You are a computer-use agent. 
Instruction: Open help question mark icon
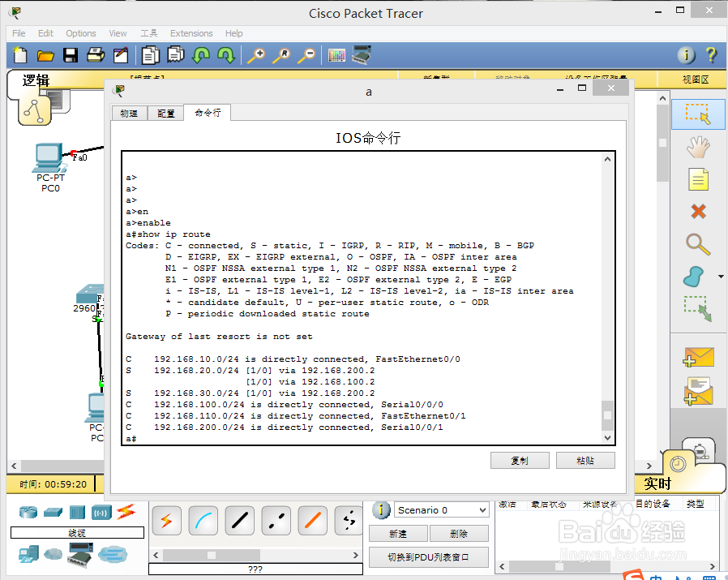point(711,55)
